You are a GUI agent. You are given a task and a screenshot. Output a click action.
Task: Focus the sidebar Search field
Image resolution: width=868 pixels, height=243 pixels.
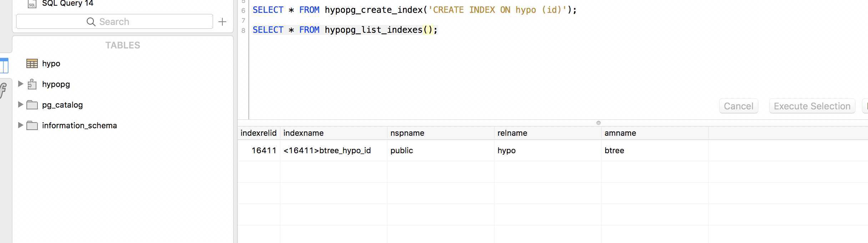[x=115, y=22]
